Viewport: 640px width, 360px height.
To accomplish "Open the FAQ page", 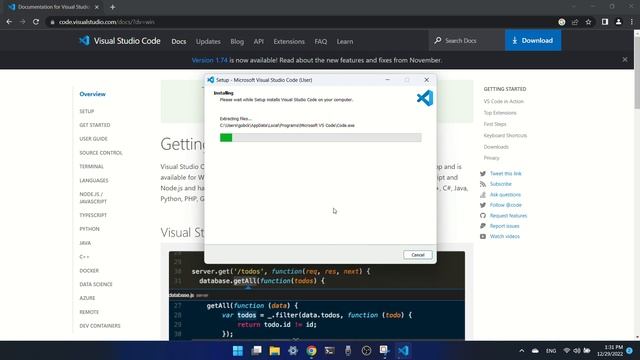I will coord(320,41).
